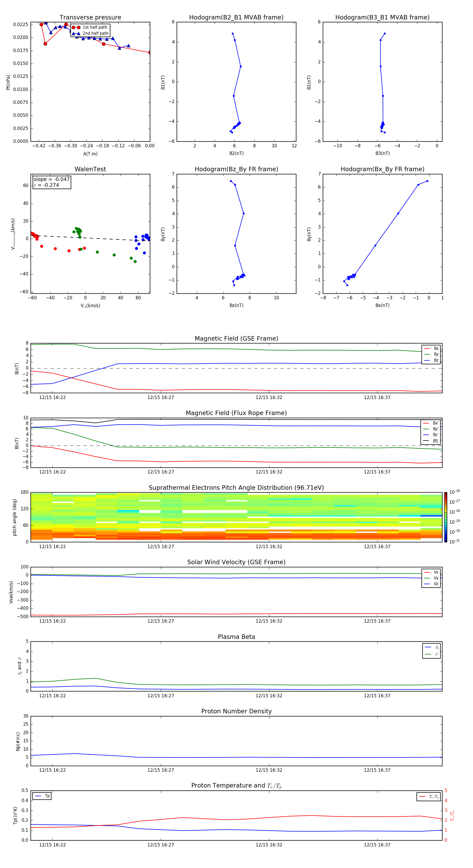This screenshot has width=473, height=868.
Task: Click the red Te/Tp legend entry
Action: [x=429, y=796]
